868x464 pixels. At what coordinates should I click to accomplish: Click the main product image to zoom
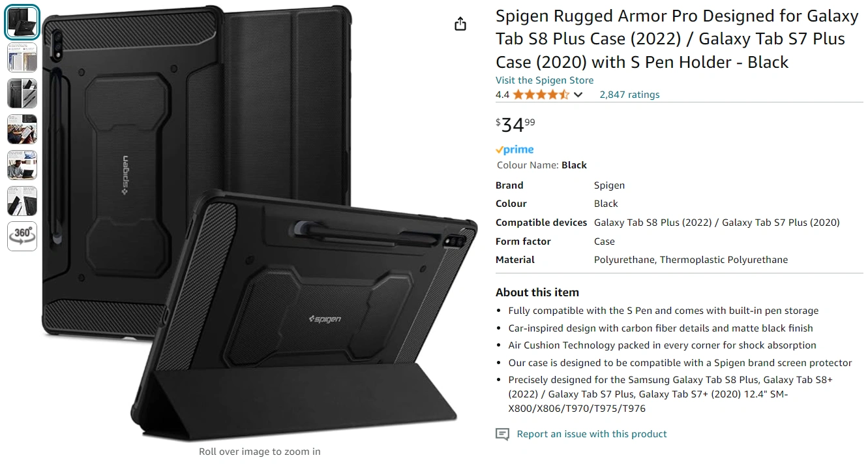coord(260,222)
